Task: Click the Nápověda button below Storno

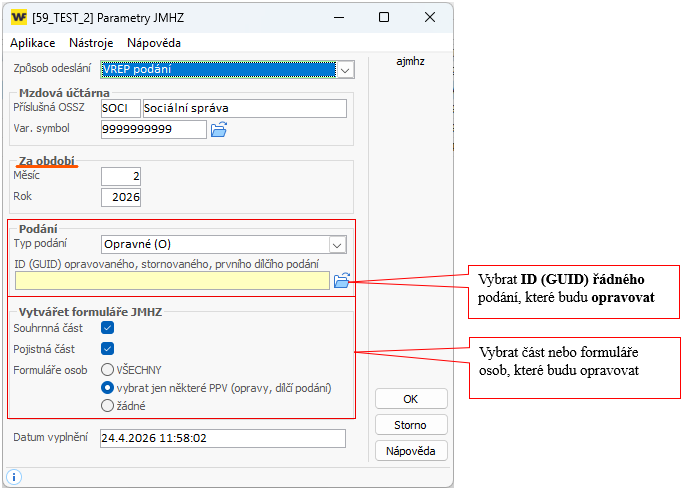Action: [x=410, y=451]
